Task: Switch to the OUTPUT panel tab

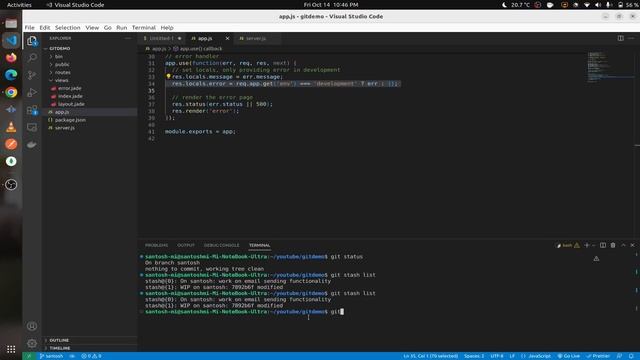Action: pos(186,245)
